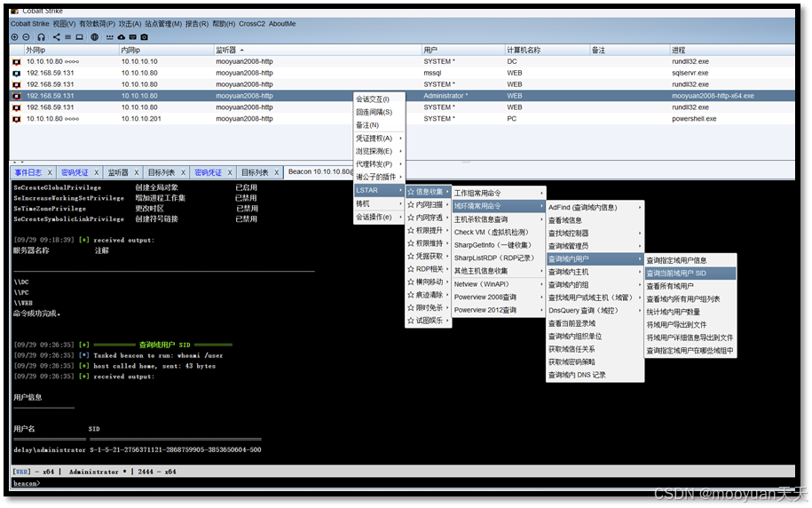Select 获取域密码策略 menu item
This screenshot has height=508, width=812.
(x=595, y=361)
